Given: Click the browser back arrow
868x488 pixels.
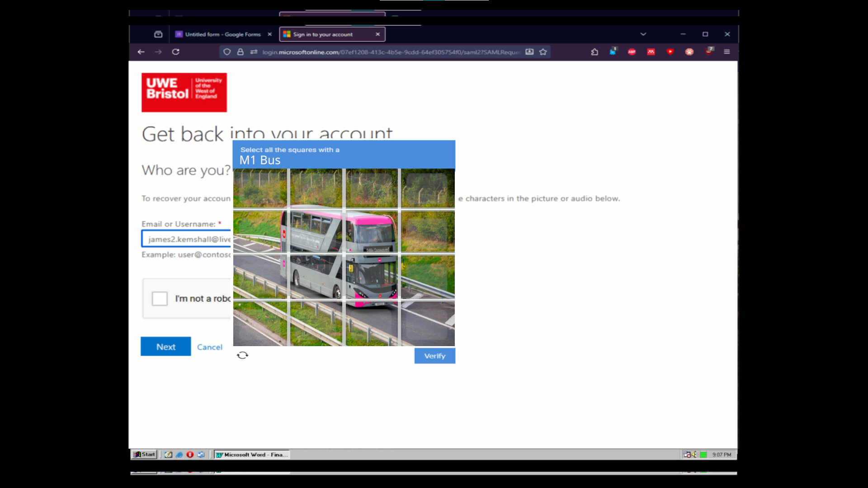Looking at the screenshot, I should pos(141,52).
